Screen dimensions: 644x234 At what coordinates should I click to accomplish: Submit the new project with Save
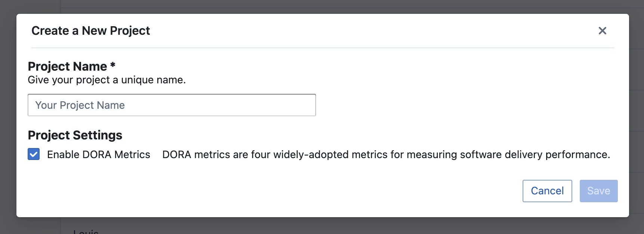(x=598, y=191)
